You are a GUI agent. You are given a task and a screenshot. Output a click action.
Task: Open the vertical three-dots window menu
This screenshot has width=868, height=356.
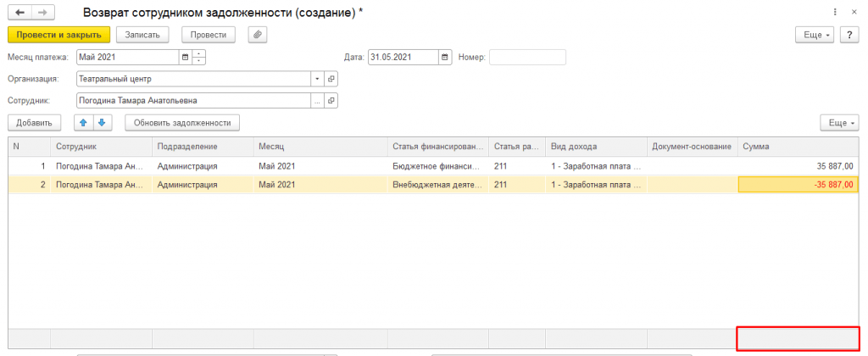pos(835,12)
